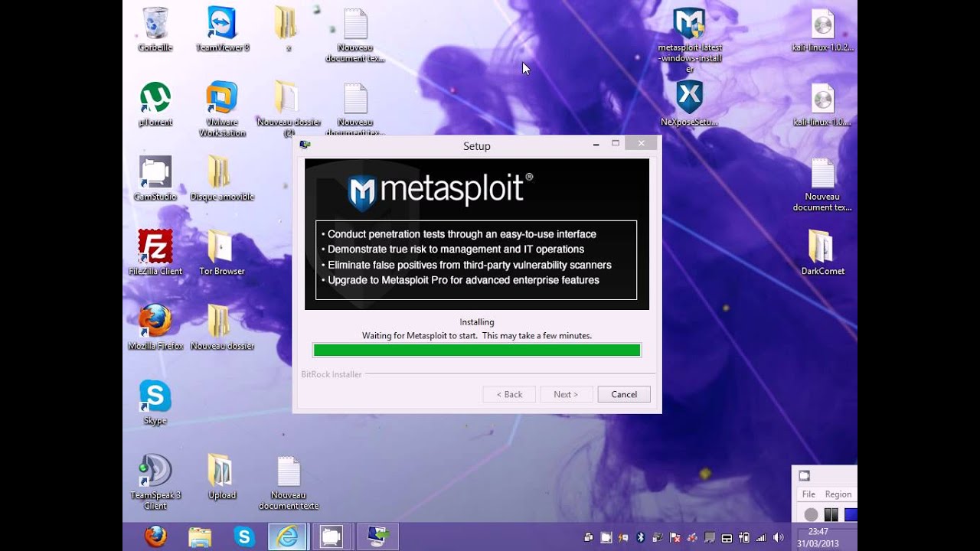Screen dimensions: 980x551
Task: Click the network signal tray icon
Action: click(761, 537)
